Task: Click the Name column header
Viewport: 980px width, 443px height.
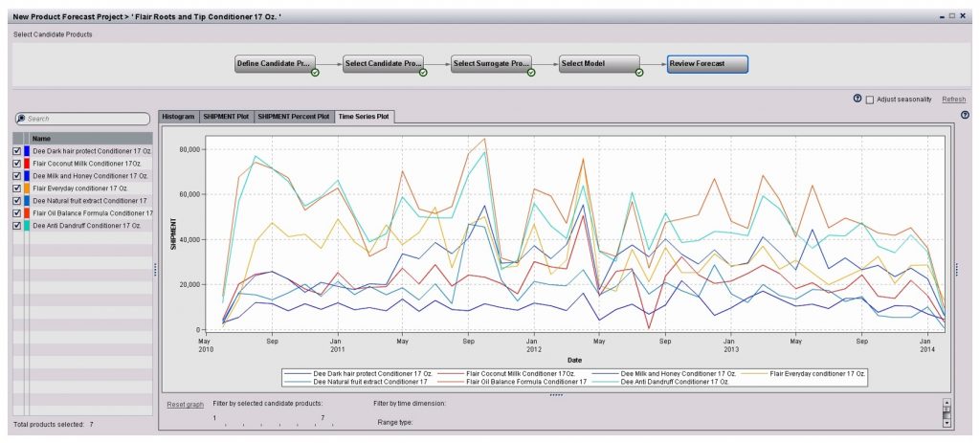Action: point(91,139)
